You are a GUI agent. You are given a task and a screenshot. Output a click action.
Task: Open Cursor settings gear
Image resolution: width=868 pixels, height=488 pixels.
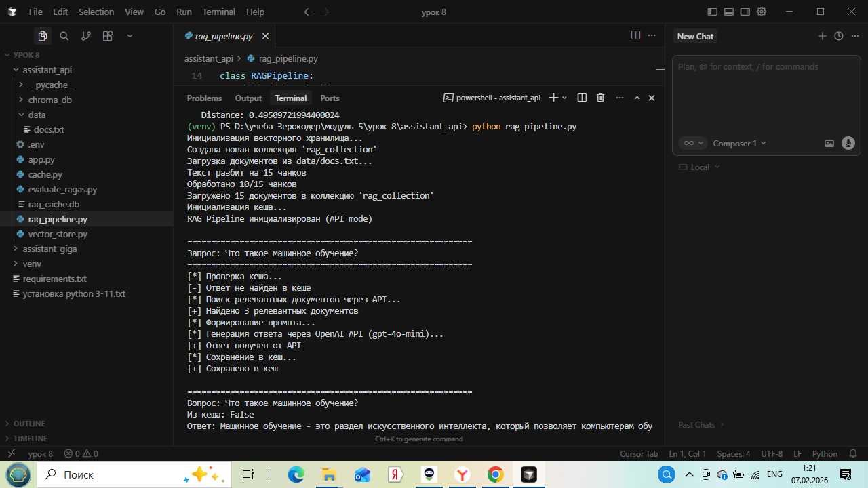762,12
